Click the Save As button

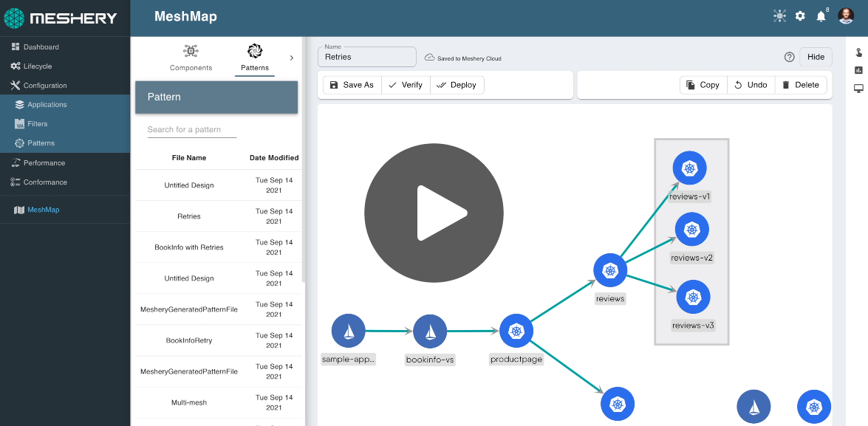[x=352, y=85]
